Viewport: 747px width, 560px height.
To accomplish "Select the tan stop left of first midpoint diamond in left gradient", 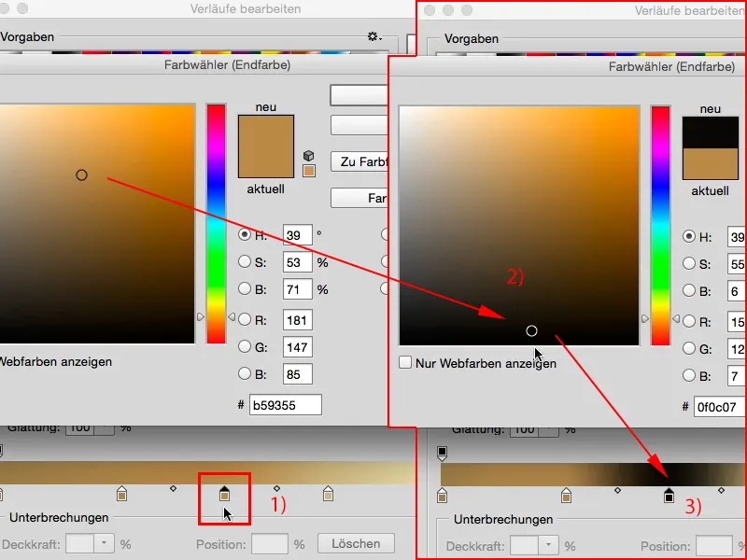I will [x=121, y=494].
